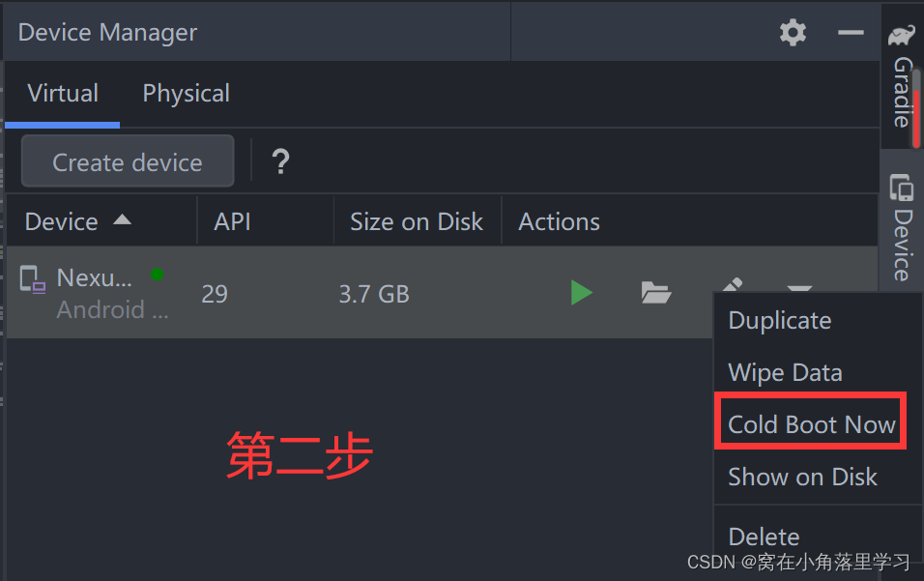Click the question mark help icon
The width and height of the screenshot is (924, 581).
tap(279, 161)
